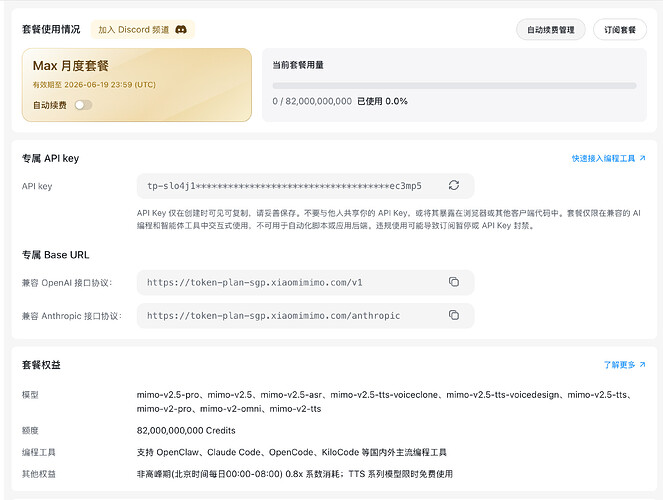Click the 非高峰期 0.8x 系数消耗 text
This screenshot has width=663, height=500.
click(x=295, y=474)
